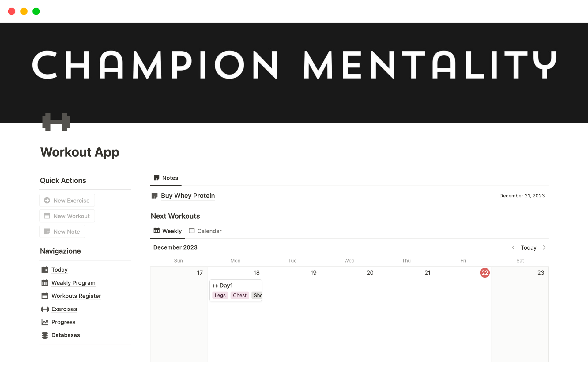Click the database stack icon
Screen dimensions: 588x368
[45, 335]
